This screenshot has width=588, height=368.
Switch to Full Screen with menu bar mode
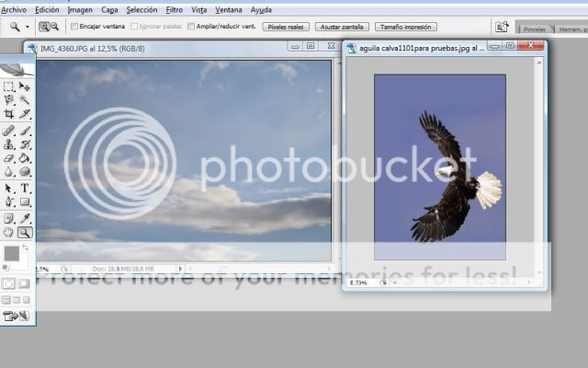[x=17, y=300]
